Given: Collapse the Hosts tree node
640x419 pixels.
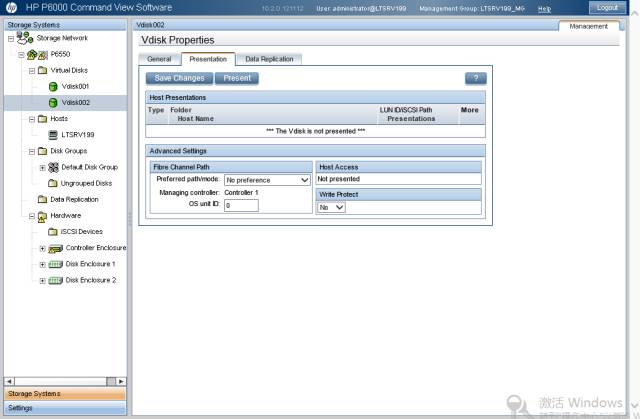Looking at the screenshot, I should click(32, 120).
